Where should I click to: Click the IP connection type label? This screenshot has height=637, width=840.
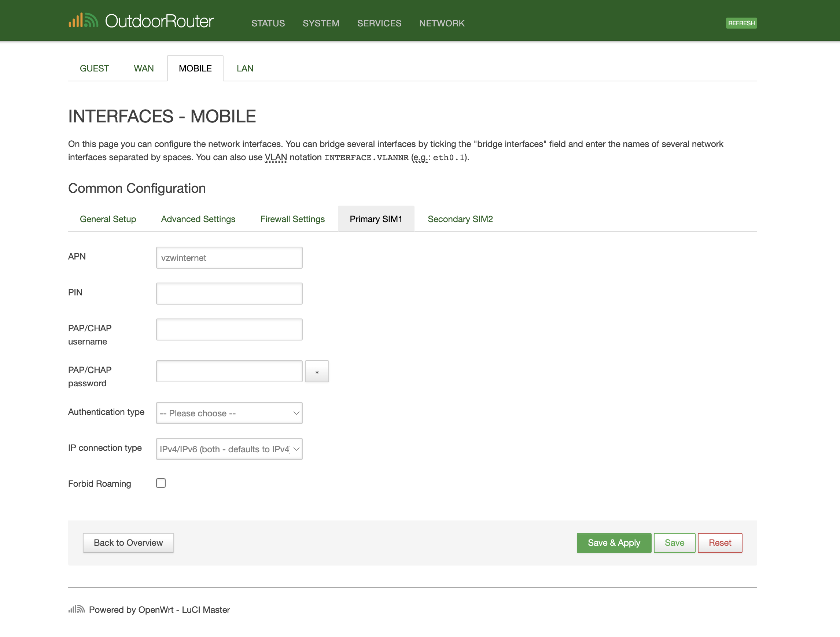pos(105,448)
